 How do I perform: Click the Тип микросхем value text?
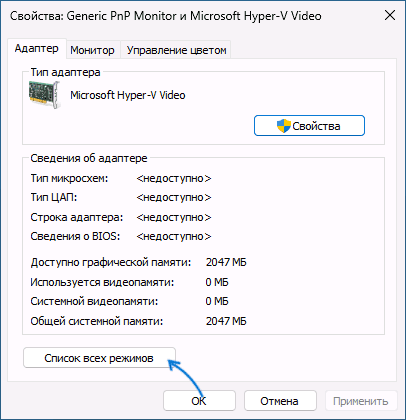(x=174, y=178)
